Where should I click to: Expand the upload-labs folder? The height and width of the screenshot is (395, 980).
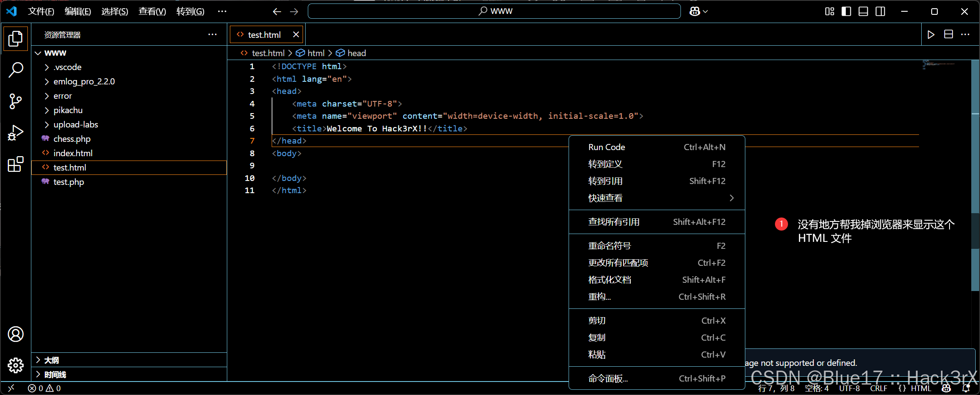[129, 124]
